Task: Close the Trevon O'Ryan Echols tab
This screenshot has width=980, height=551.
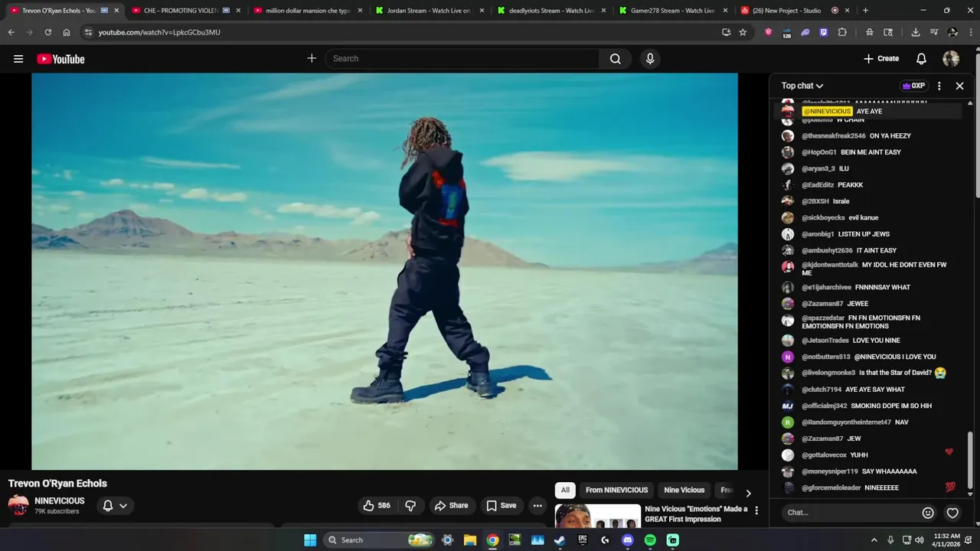Action: click(x=116, y=11)
